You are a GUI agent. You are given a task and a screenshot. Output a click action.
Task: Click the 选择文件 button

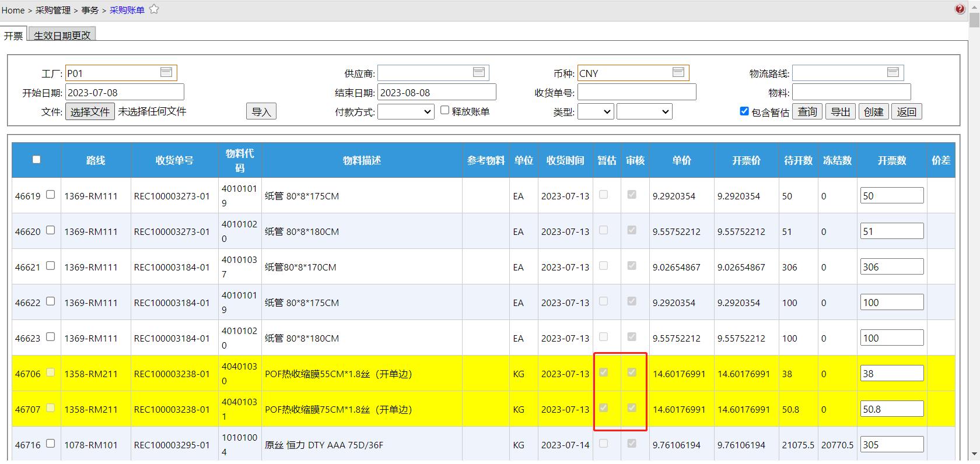click(90, 112)
